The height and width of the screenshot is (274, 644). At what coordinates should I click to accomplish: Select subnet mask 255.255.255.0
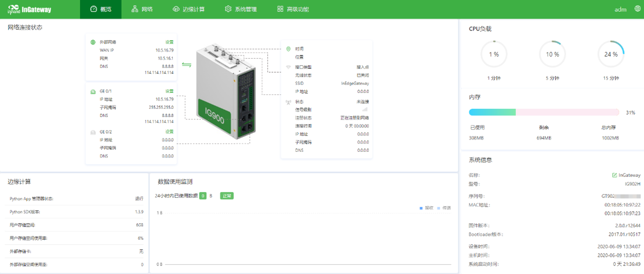click(x=161, y=107)
